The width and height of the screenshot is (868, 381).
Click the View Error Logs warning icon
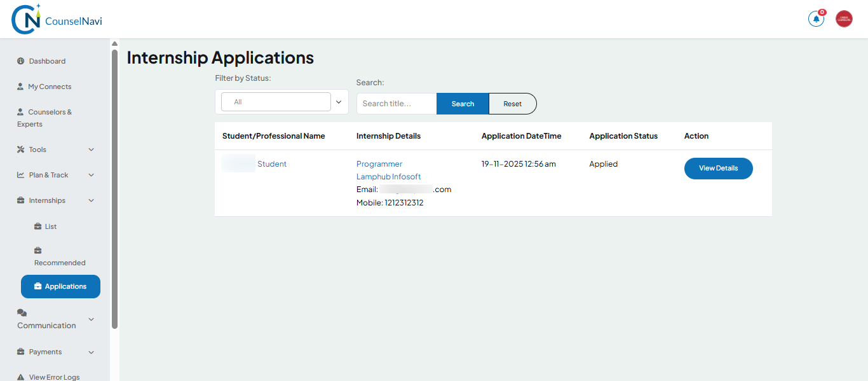(x=20, y=375)
